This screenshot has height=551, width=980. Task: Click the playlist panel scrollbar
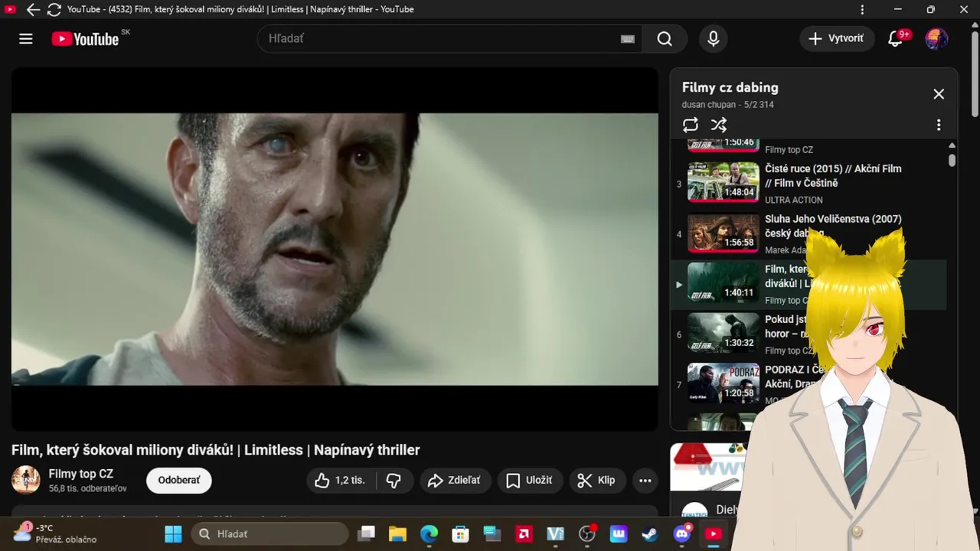pos(952,160)
